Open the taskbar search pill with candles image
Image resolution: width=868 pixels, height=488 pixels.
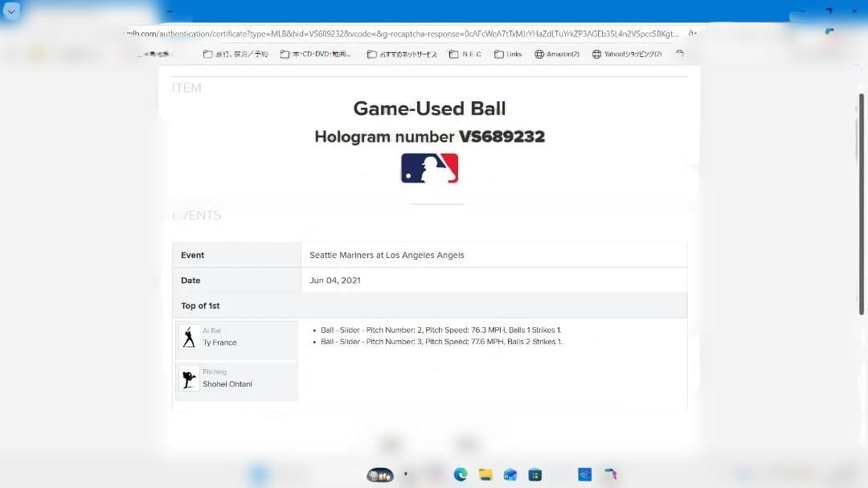(380, 474)
